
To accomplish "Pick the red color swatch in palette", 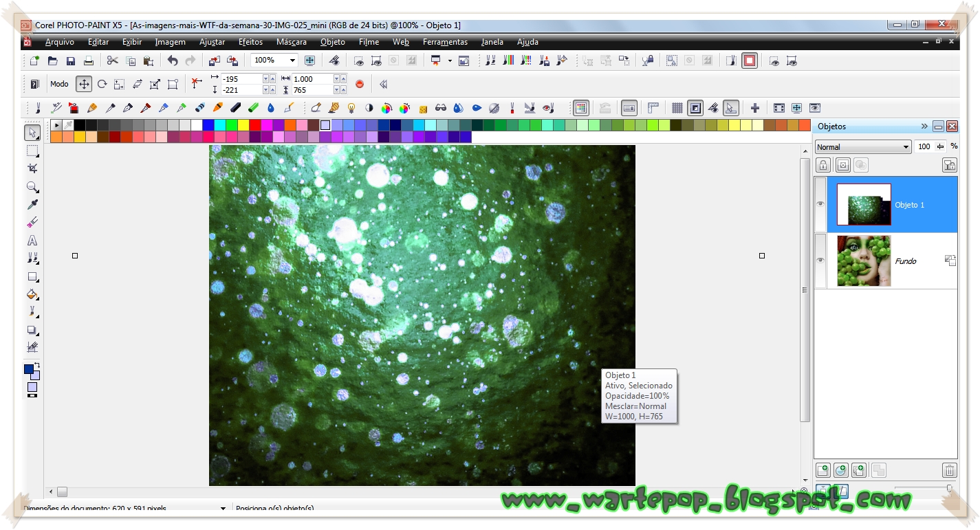I will pyautogui.click(x=254, y=125).
